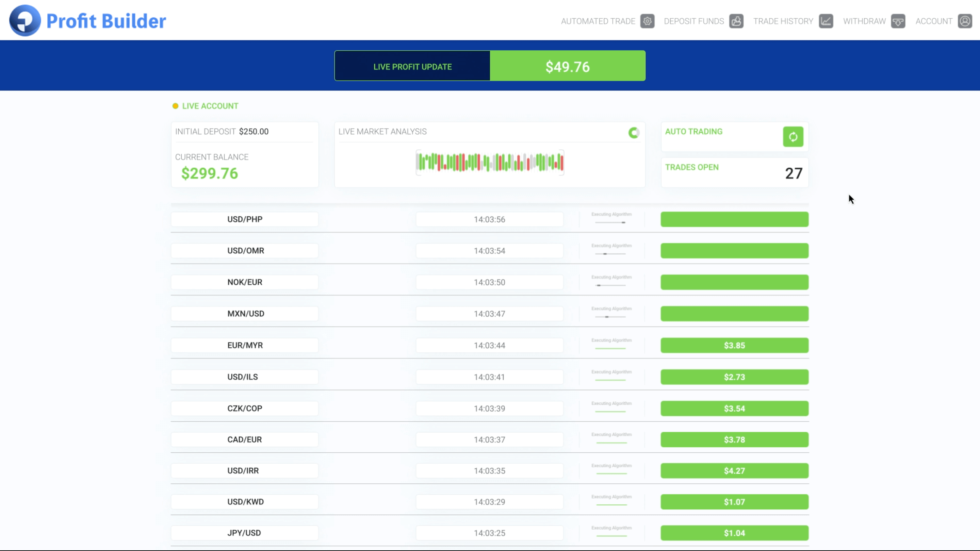The width and height of the screenshot is (980, 551).
Task: Click the Profit Builder logo
Action: point(25,20)
